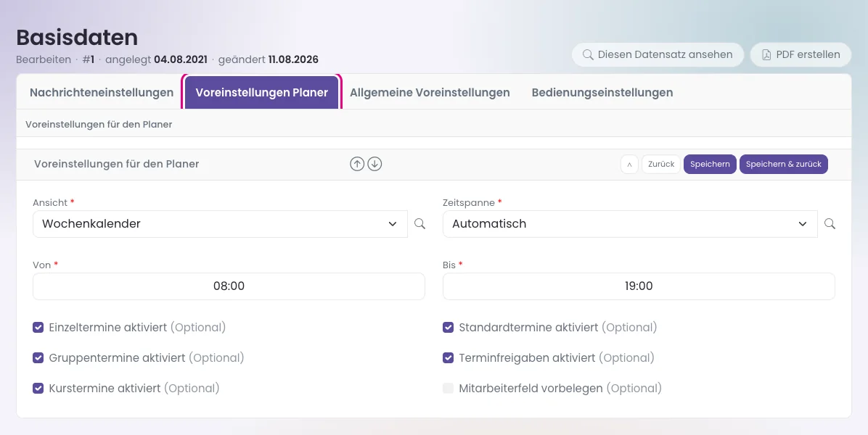Toggle Einzeltermine aktiviert checkbox
Image resolution: width=868 pixels, height=435 pixels.
(38, 327)
